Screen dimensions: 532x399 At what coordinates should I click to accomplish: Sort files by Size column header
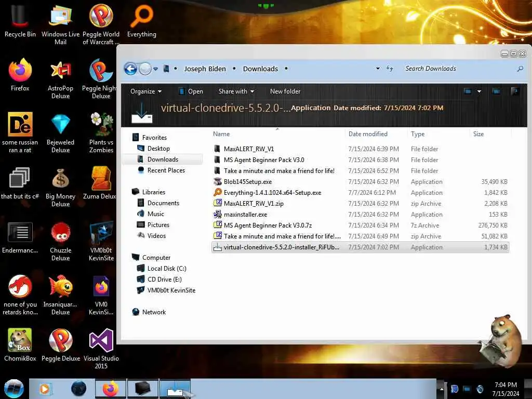tap(490, 134)
